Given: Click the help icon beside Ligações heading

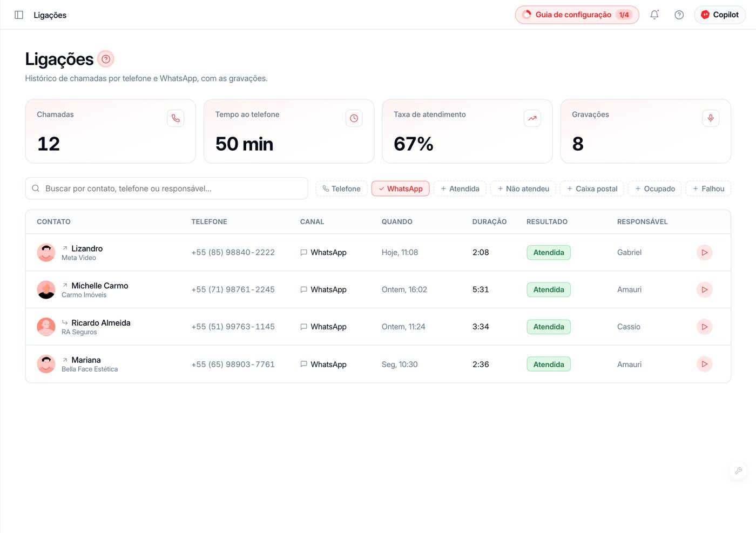Looking at the screenshot, I should point(106,59).
